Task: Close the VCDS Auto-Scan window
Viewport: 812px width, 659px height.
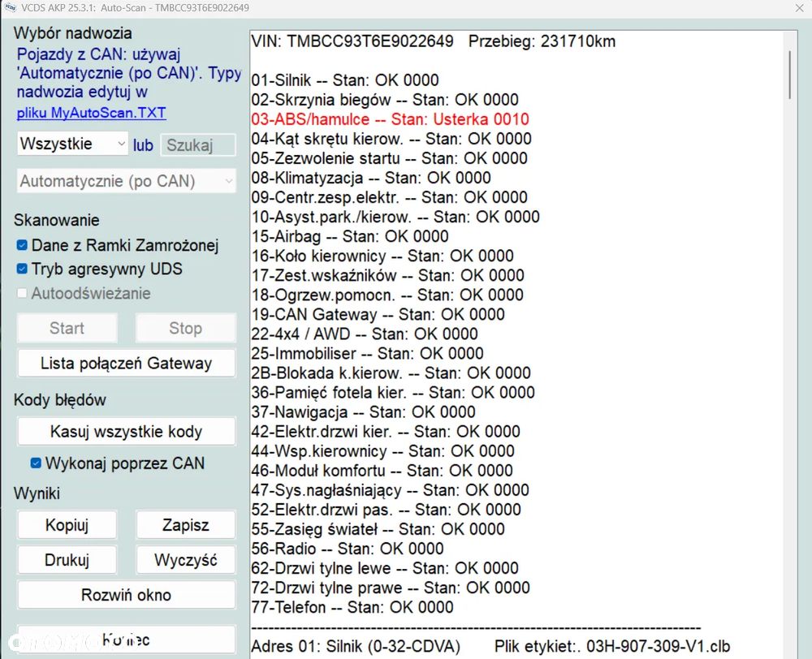Action: tap(800, 8)
